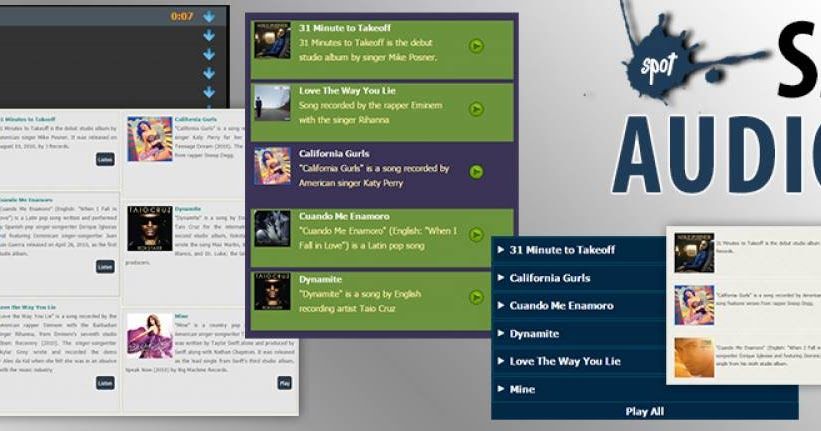Image resolution: width=821 pixels, height=431 pixels.
Task: Select the 31 Minute to Takeoff title in blue playlist
Action: click(562, 250)
